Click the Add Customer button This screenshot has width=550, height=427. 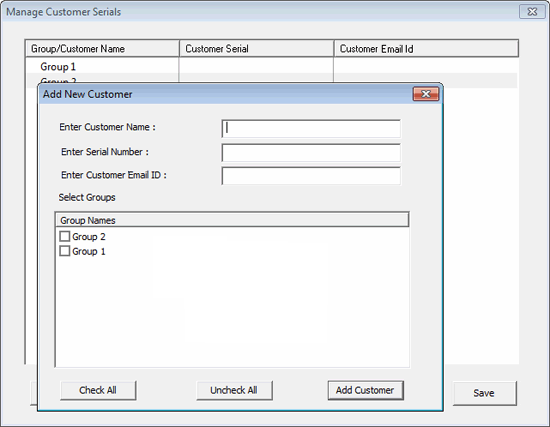[365, 390]
